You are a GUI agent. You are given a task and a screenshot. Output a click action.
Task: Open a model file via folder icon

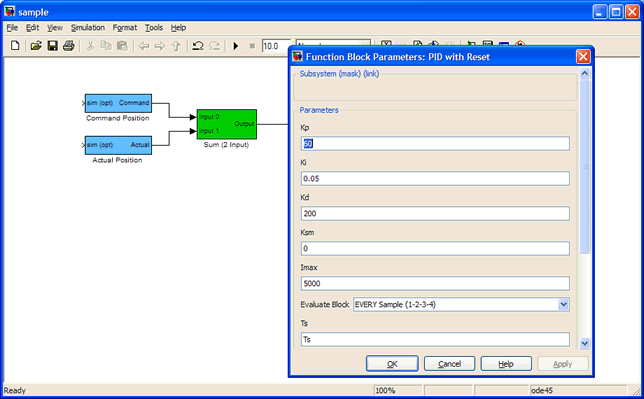(x=36, y=46)
